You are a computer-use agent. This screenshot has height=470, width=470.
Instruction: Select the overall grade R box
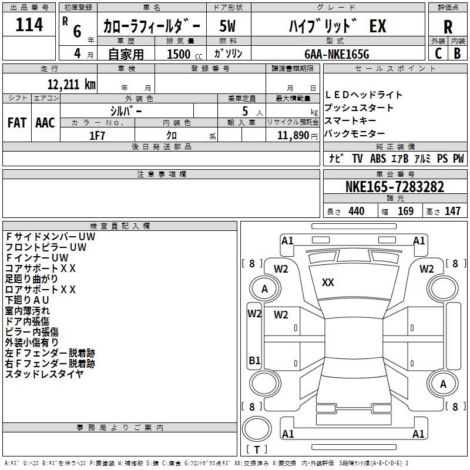[x=448, y=26]
